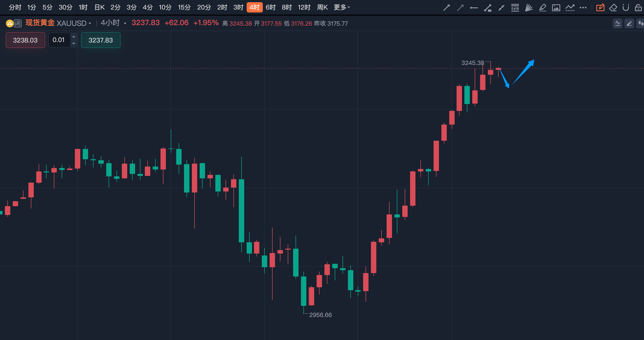Click the red 3238.03 sell price button
644x340 pixels.
coord(25,40)
